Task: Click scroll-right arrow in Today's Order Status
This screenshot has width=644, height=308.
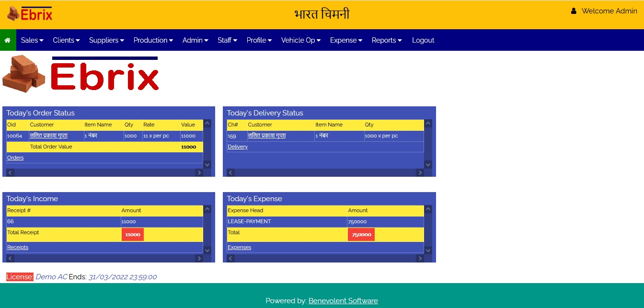Action: click(199, 172)
